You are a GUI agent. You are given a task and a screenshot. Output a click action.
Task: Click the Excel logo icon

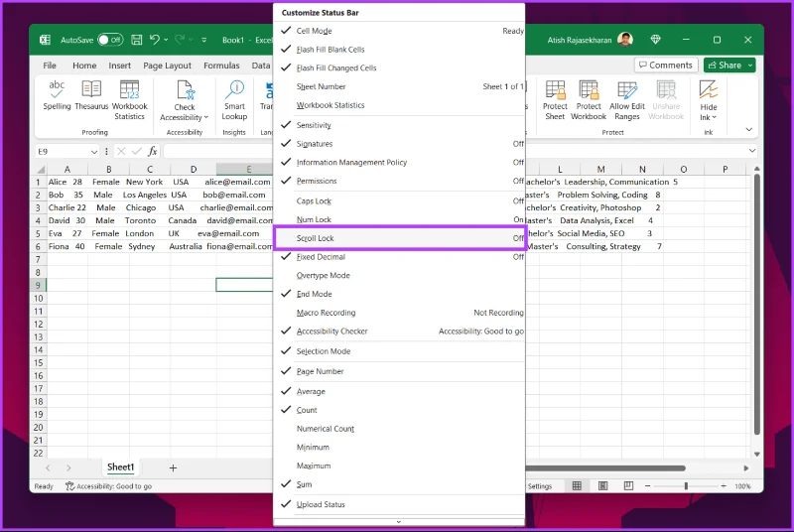[45, 40]
